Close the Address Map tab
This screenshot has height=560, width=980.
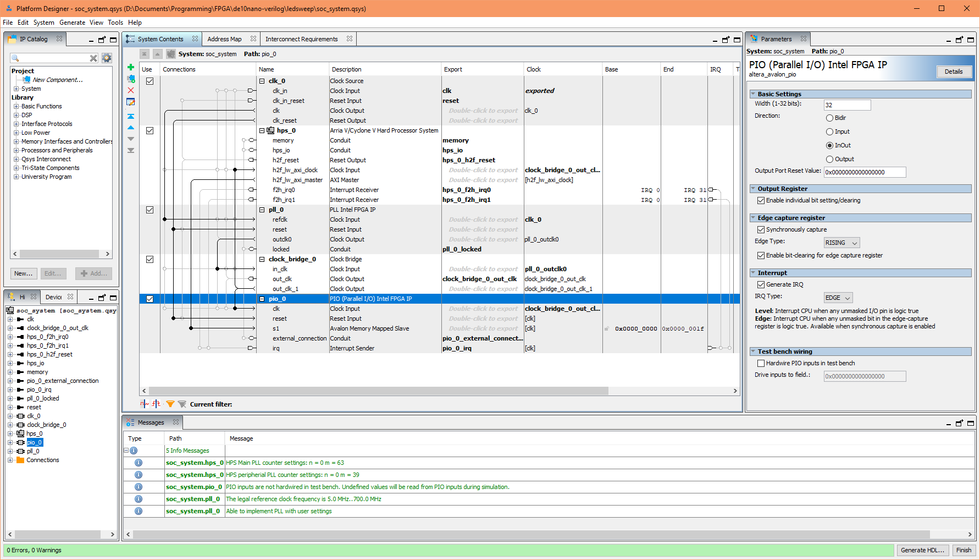coord(253,39)
